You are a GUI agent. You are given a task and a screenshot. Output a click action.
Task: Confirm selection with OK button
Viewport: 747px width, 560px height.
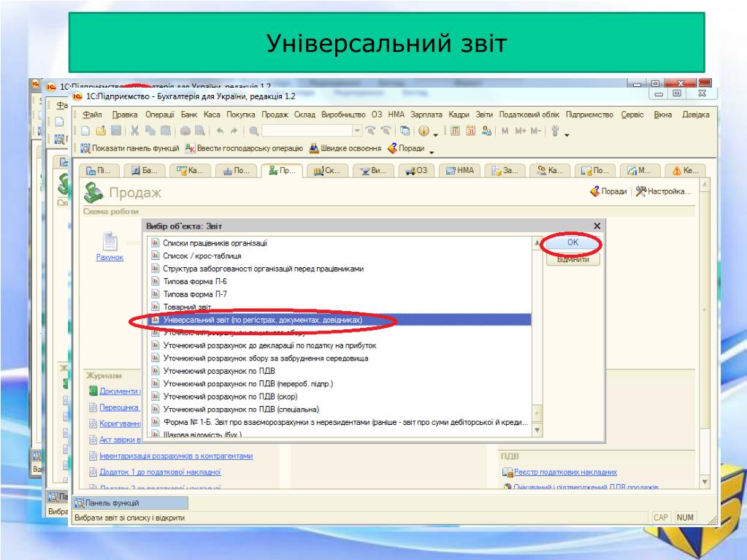[x=572, y=242]
